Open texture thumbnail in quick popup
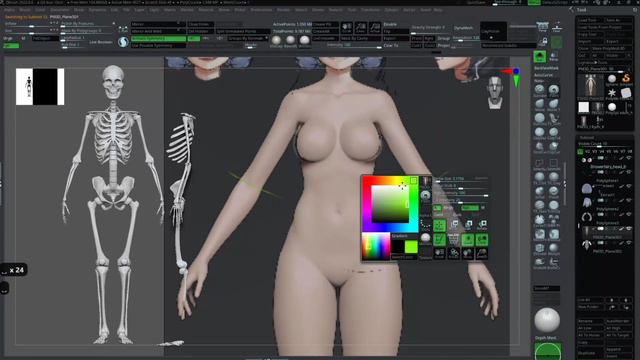Screen dimensions: 640x360 (425, 182)
